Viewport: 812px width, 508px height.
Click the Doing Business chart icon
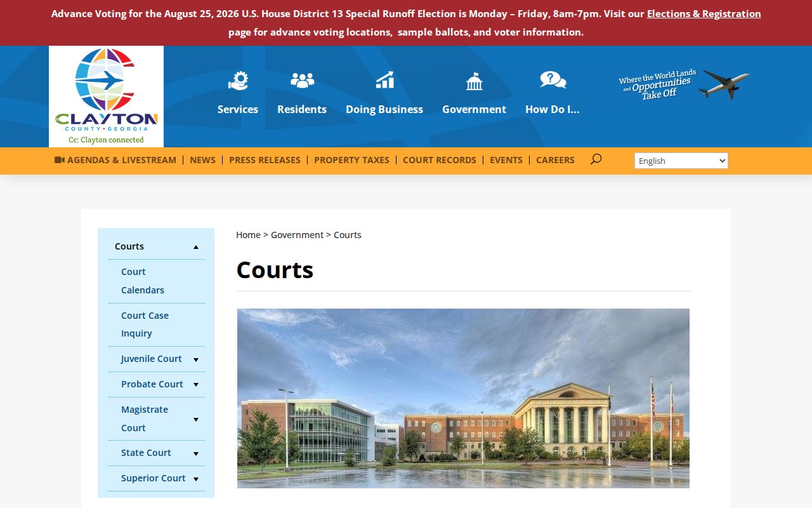(384, 80)
